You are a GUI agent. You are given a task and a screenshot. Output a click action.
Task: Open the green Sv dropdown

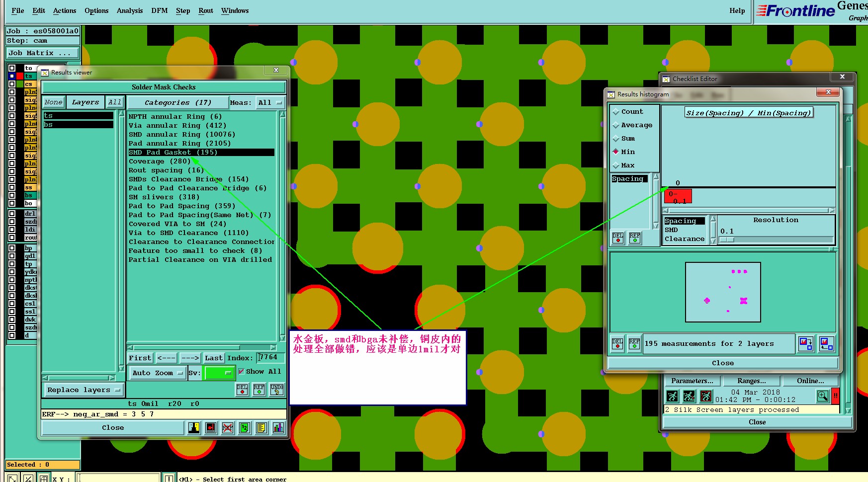(219, 373)
